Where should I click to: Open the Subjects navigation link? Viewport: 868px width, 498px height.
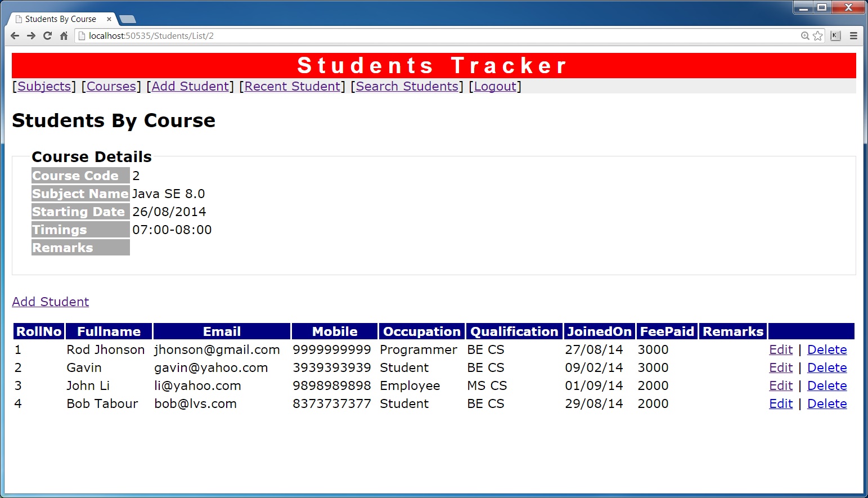pyautogui.click(x=44, y=86)
